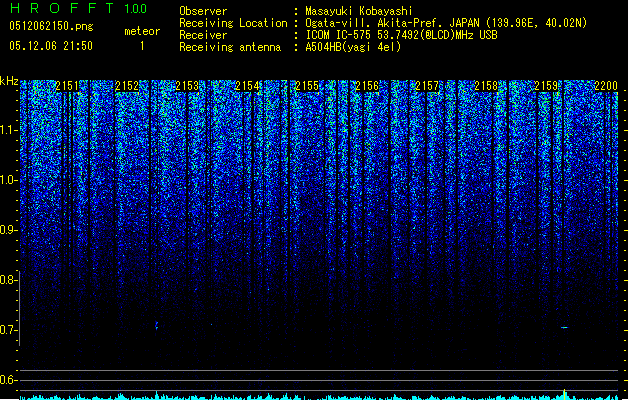This screenshot has width=629, height=400.
Task: Click the 'meteor' label
Action: point(142,31)
